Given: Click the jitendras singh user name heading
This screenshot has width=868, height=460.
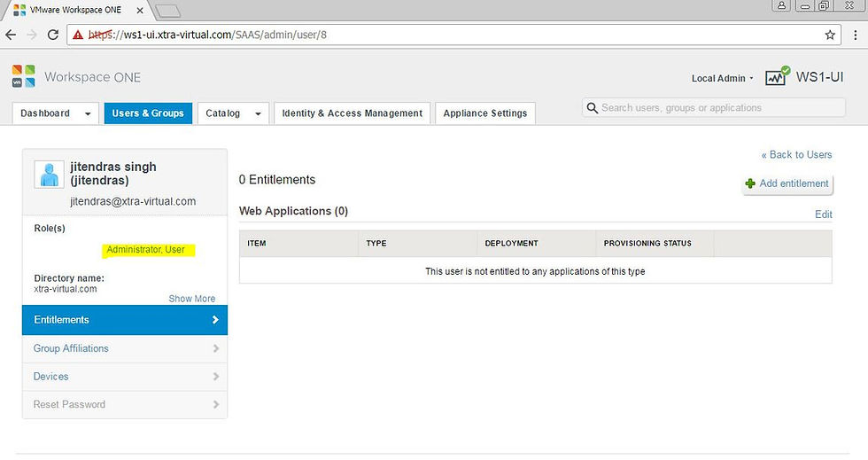Looking at the screenshot, I should point(113,174).
